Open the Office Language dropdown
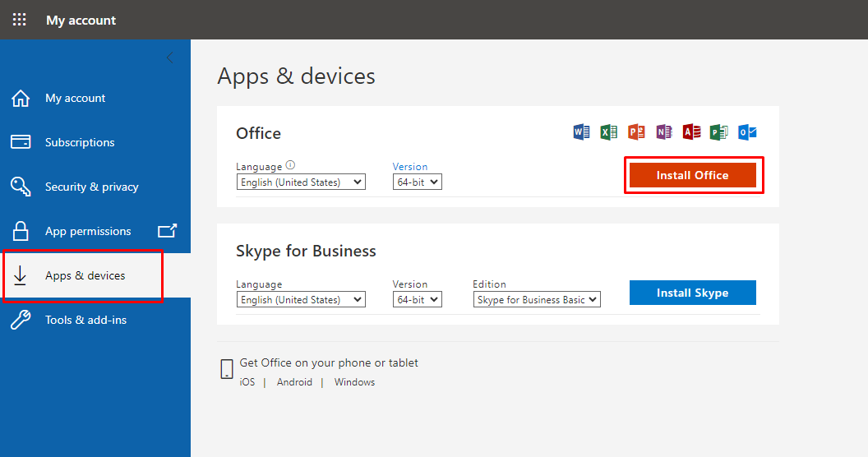 301,182
